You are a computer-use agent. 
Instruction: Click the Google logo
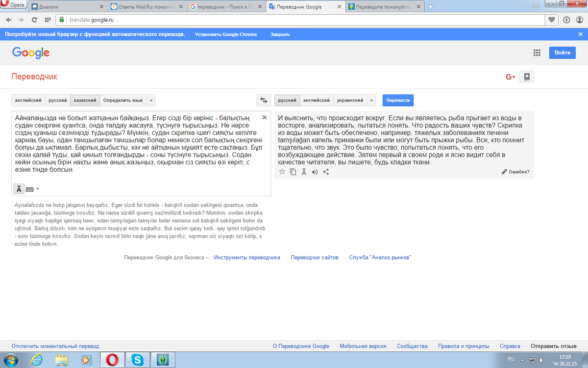[31, 53]
